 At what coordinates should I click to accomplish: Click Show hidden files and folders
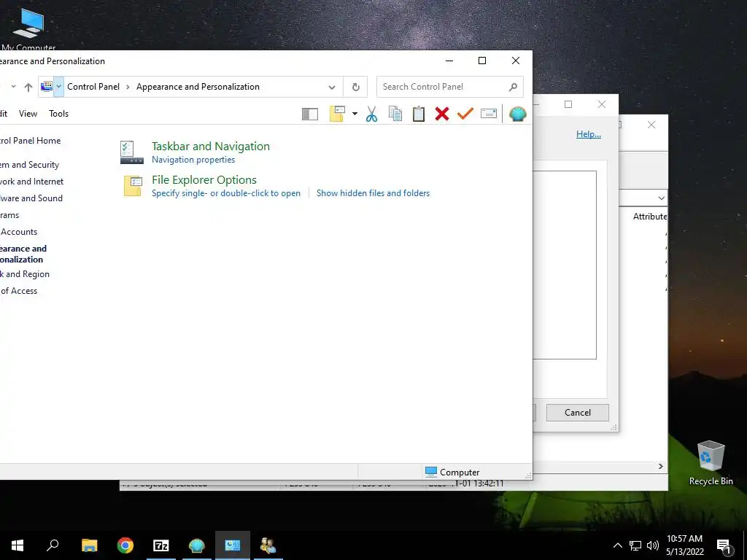coord(373,192)
